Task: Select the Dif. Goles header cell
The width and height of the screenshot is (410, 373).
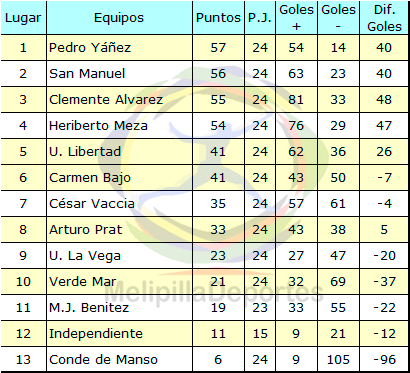Action: coord(384,18)
